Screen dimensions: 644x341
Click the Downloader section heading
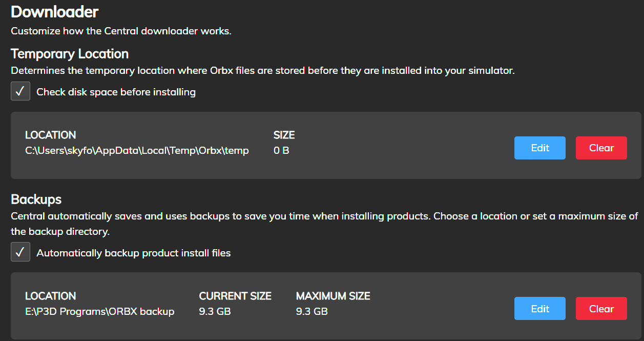point(55,11)
